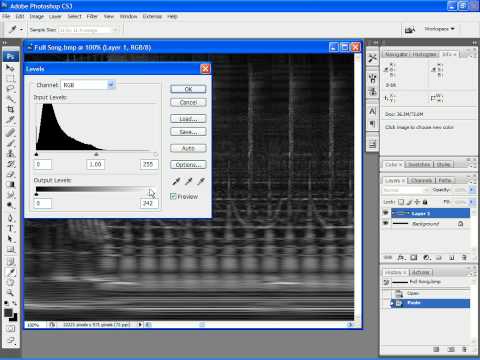Set history brush source on snapshot
Screen dimensions: 480x360
(386, 282)
